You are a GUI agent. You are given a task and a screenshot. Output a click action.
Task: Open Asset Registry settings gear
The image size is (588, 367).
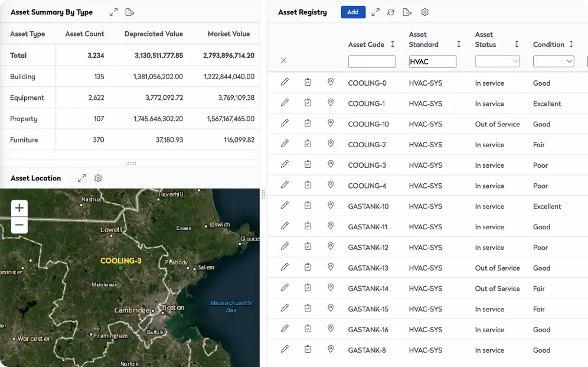coord(424,12)
